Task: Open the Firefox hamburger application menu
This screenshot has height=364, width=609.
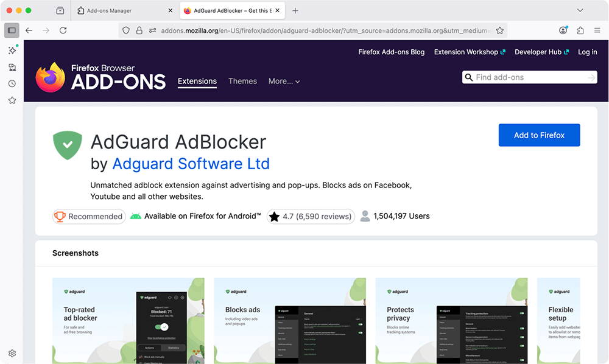Action: pyautogui.click(x=596, y=30)
